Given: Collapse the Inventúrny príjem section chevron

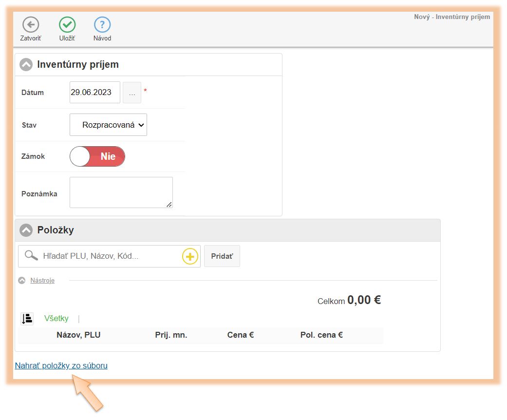Looking at the screenshot, I should (x=26, y=65).
